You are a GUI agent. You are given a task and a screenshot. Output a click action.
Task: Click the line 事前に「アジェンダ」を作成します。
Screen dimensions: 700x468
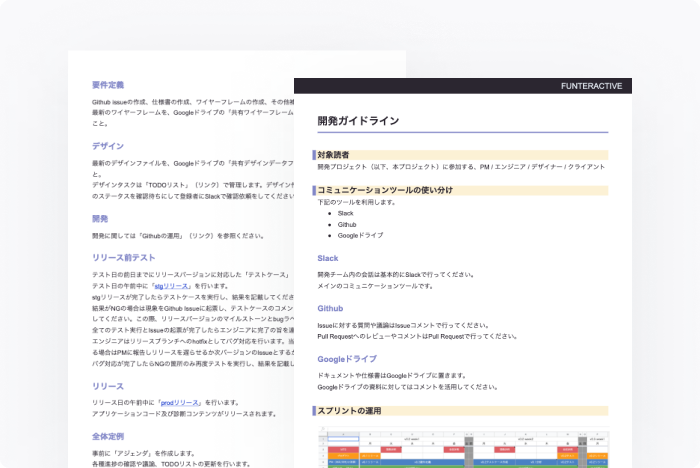(x=143, y=453)
